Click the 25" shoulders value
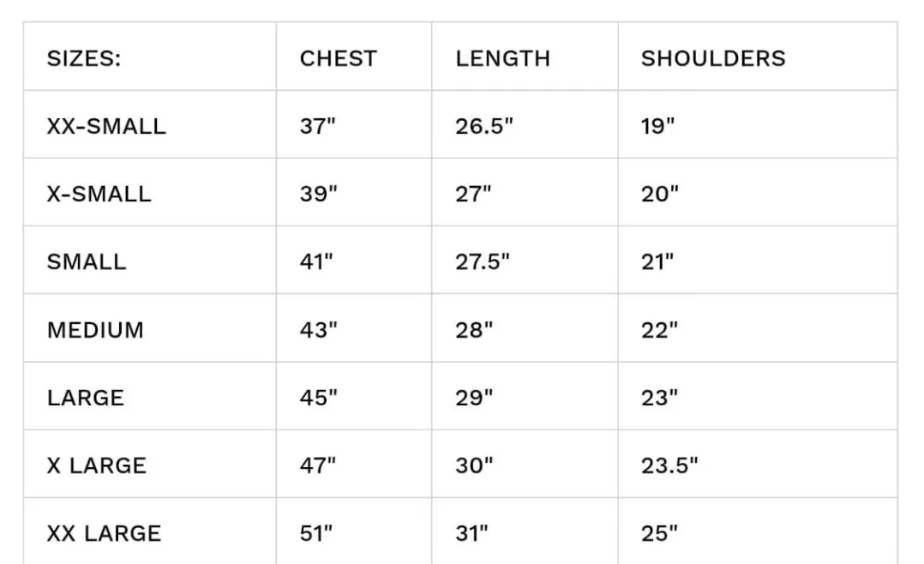 [x=659, y=533]
